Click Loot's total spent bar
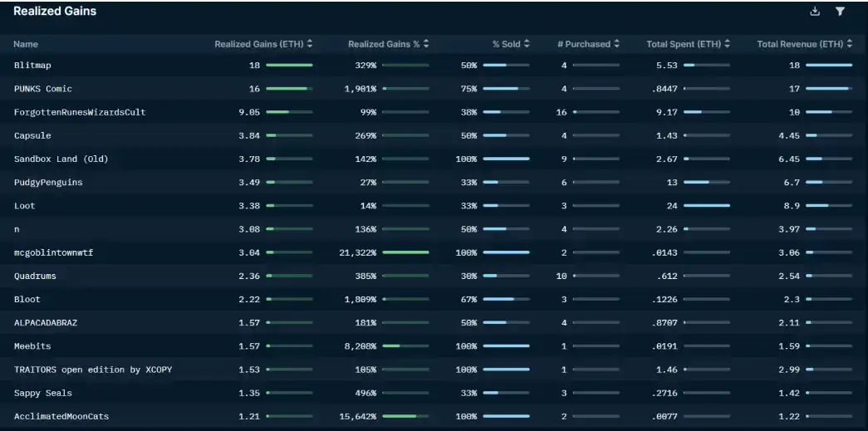868x431 pixels. [706, 206]
